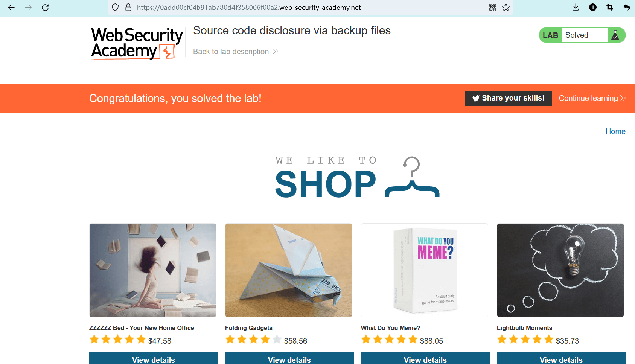Image resolution: width=635 pixels, height=364 pixels.
Task: Click the Share your skills button
Action: [x=508, y=98]
